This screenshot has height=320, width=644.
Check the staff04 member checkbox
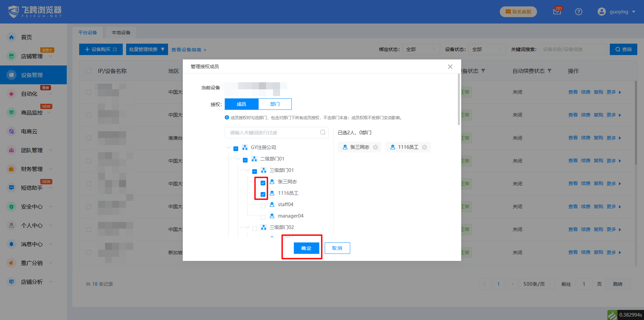(x=263, y=206)
